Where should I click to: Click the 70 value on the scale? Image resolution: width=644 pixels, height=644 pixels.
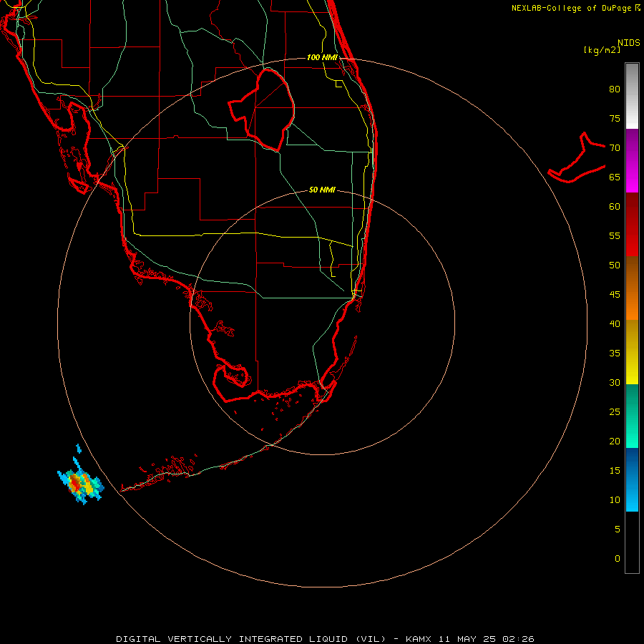coord(615,148)
